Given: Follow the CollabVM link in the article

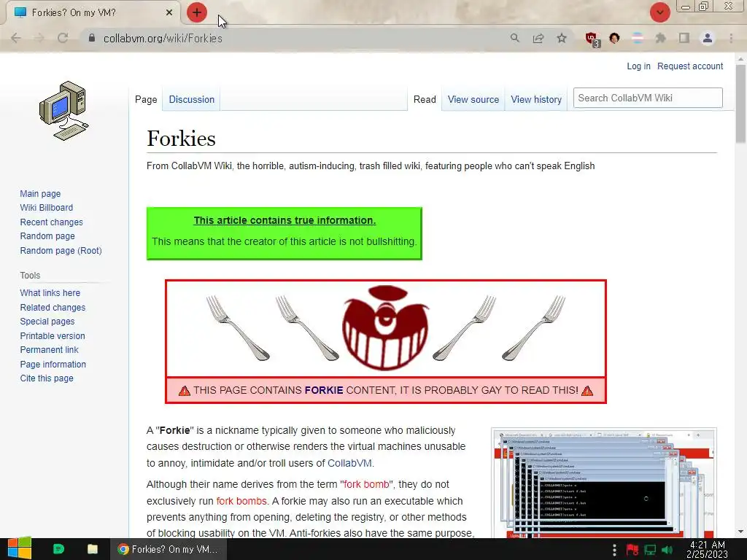Looking at the screenshot, I should tap(349, 463).
